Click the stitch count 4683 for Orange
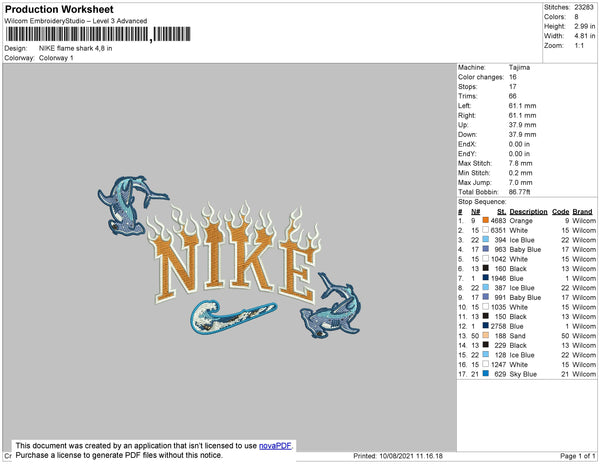The image size is (600, 464). tap(499, 221)
